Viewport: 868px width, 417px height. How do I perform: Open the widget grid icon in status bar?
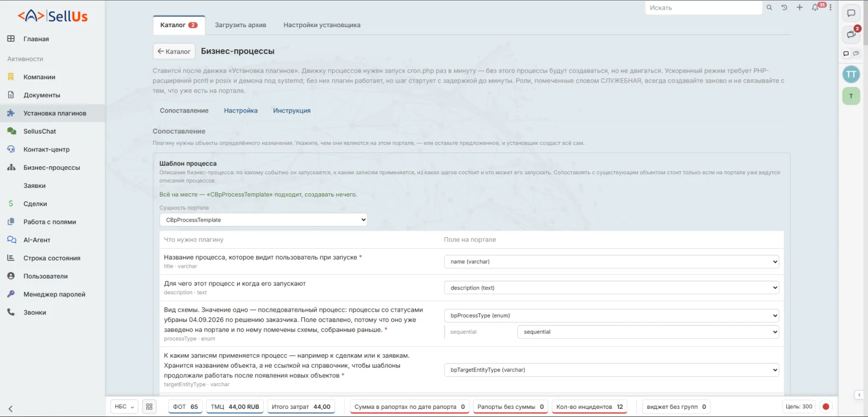click(149, 407)
